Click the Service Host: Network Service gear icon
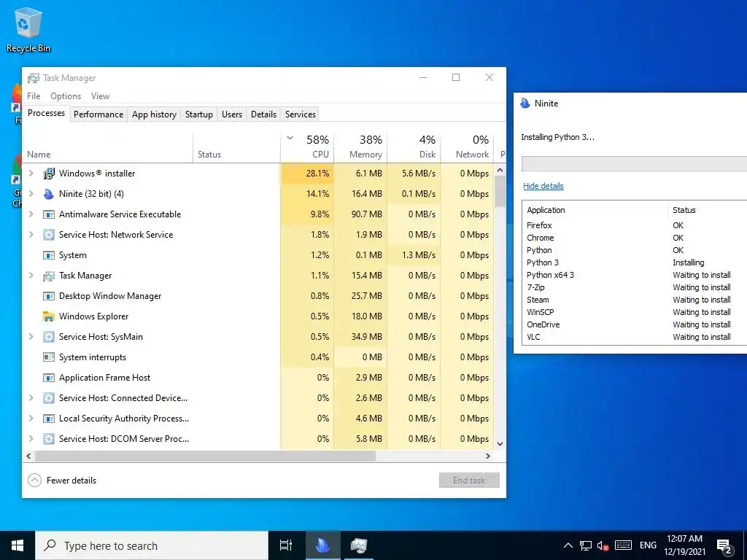Viewport: 747px width, 560px height. (49, 235)
